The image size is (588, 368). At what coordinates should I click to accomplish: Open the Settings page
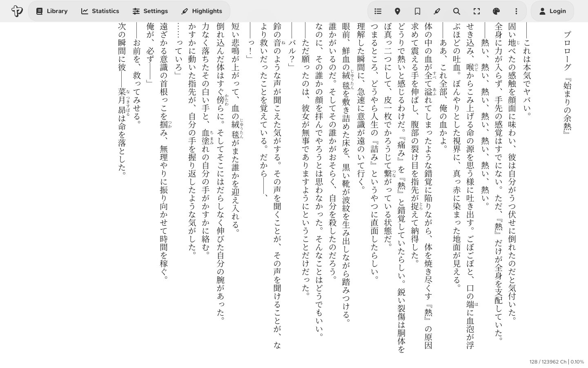pos(150,11)
